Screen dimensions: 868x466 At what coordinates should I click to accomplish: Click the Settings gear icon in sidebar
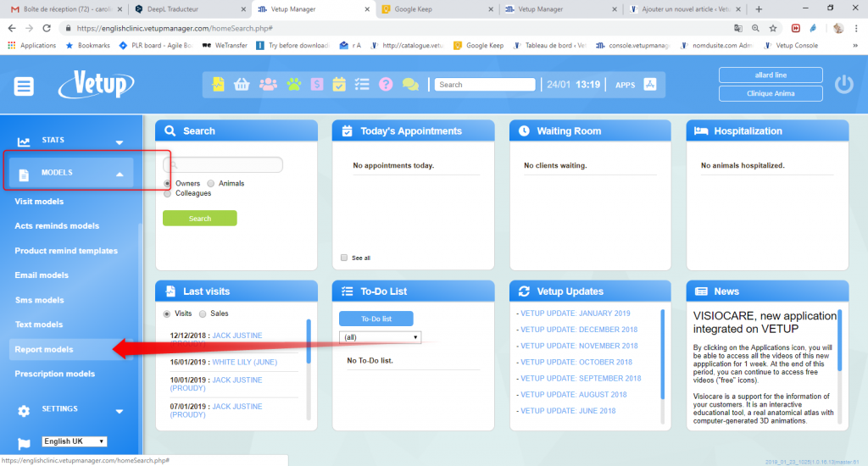coord(23,411)
